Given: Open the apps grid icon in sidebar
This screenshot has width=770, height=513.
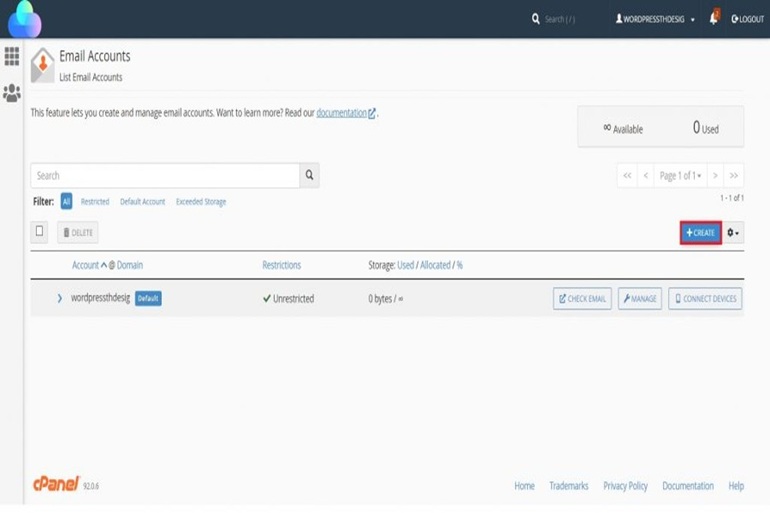Looking at the screenshot, I should point(12,57).
